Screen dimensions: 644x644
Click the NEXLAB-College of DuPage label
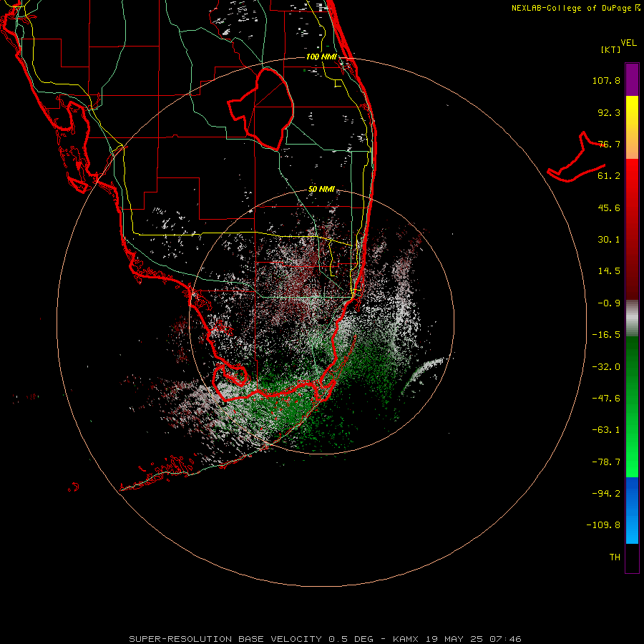576,8
